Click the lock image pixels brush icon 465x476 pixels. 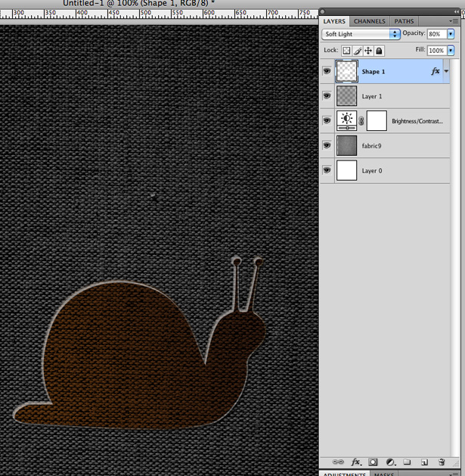click(358, 51)
